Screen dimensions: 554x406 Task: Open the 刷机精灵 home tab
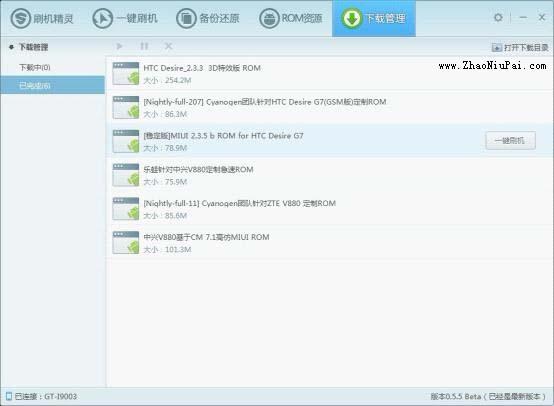(x=42, y=18)
